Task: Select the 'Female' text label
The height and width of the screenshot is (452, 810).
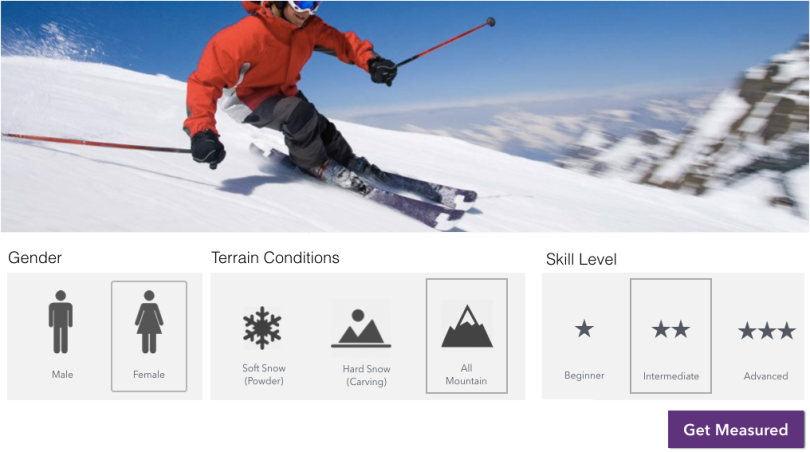Action: pos(149,375)
